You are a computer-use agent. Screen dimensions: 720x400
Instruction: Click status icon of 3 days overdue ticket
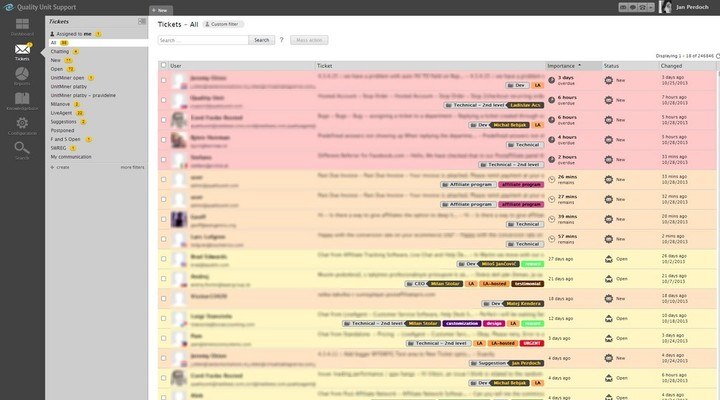tap(608, 80)
